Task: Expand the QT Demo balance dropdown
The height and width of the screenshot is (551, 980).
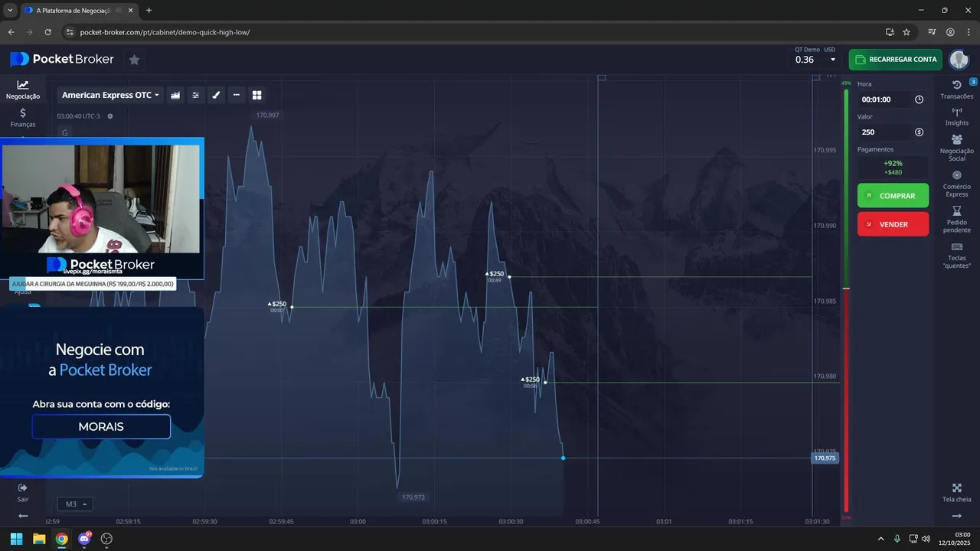Action: tap(833, 60)
